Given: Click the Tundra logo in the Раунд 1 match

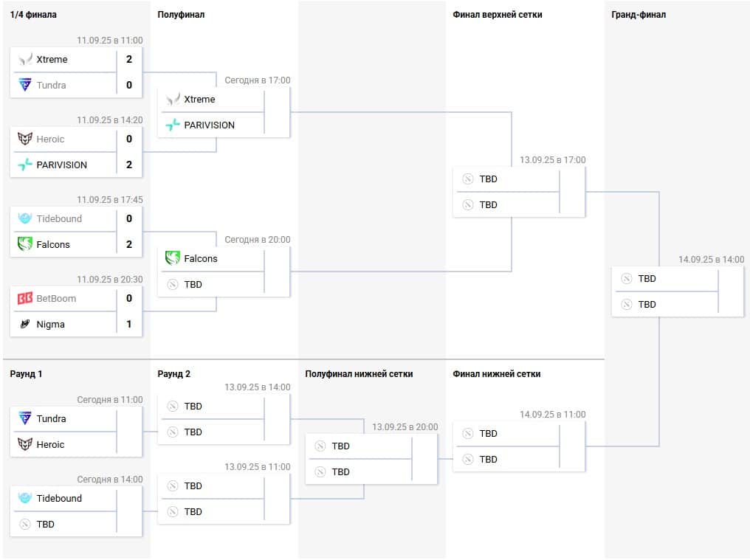Looking at the screenshot, I should (25, 418).
